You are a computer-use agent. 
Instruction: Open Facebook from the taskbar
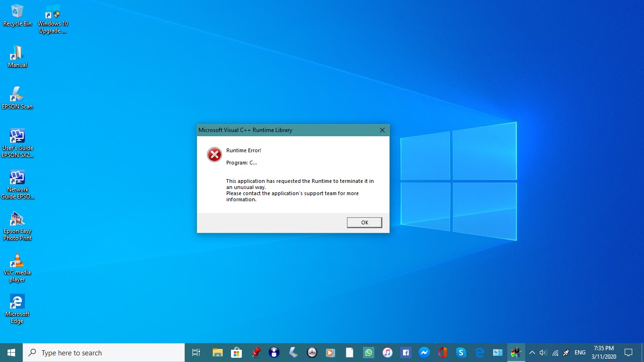(405, 353)
